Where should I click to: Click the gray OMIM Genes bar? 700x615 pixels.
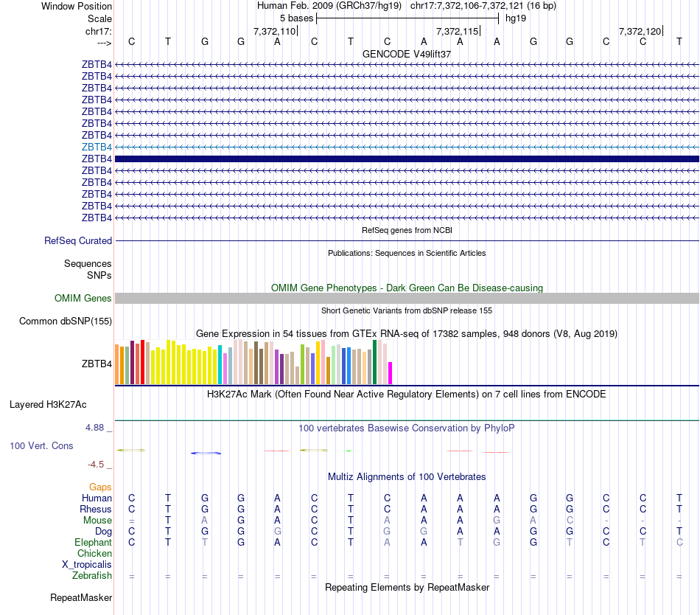[407, 298]
